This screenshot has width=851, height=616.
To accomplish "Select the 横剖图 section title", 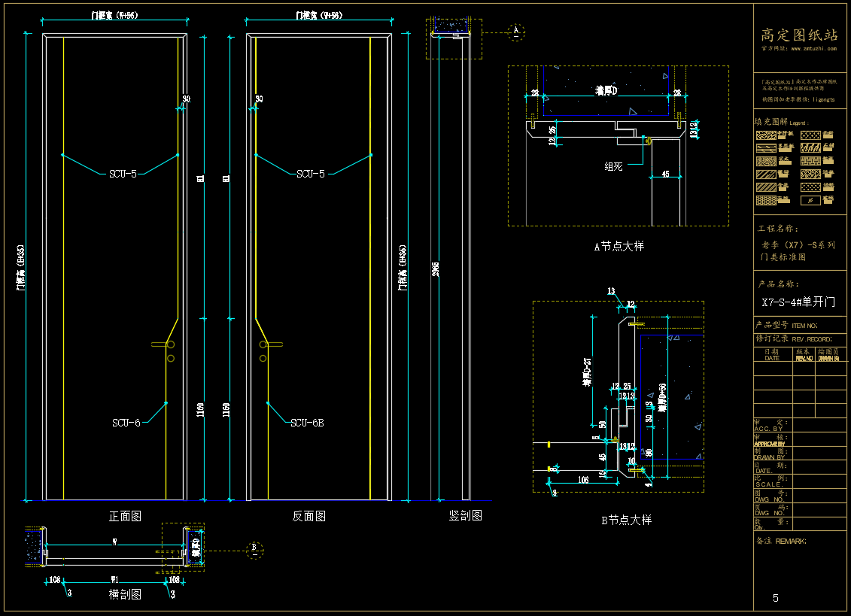I will (x=125, y=594).
